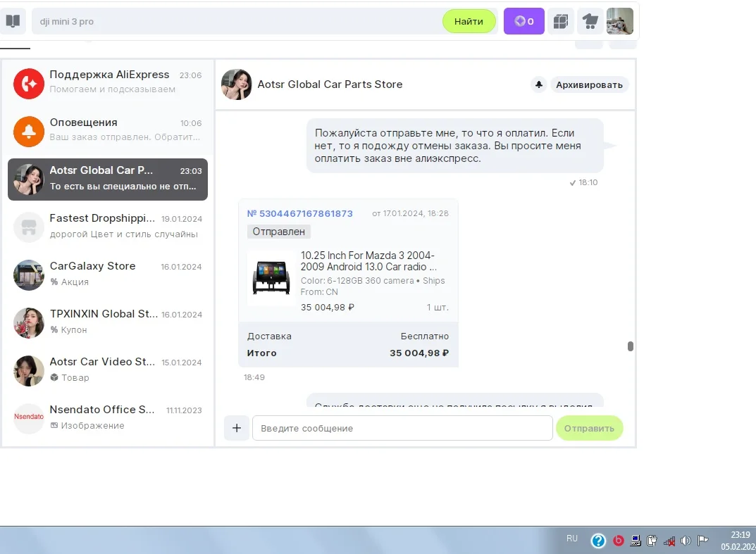The width and height of the screenshot is (756, 554).
Task: Open the purple bonus coins counter
Action: [523, 21]
